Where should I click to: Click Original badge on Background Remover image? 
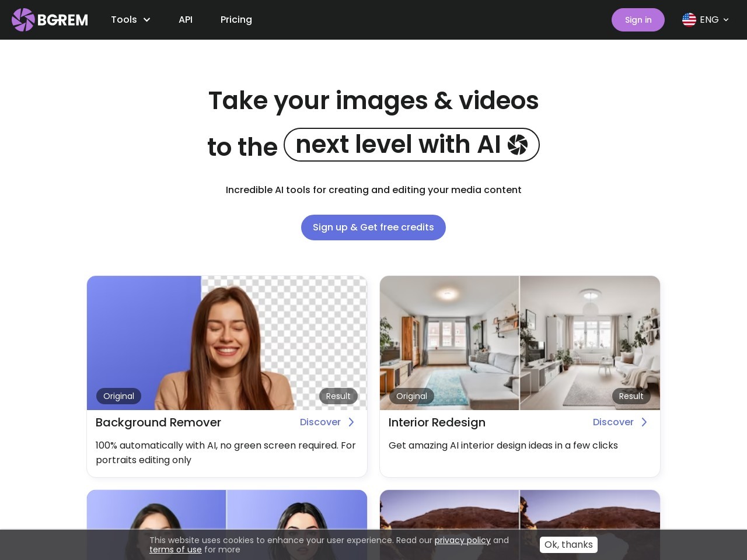click(x=118, y=396)
